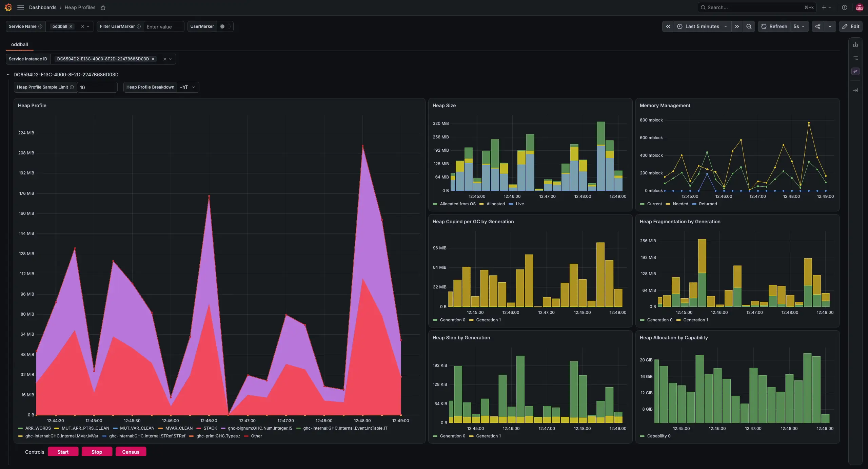Click the Census control button
The height and width of the screenshot is (469, 868).
[x=131, y=452]
